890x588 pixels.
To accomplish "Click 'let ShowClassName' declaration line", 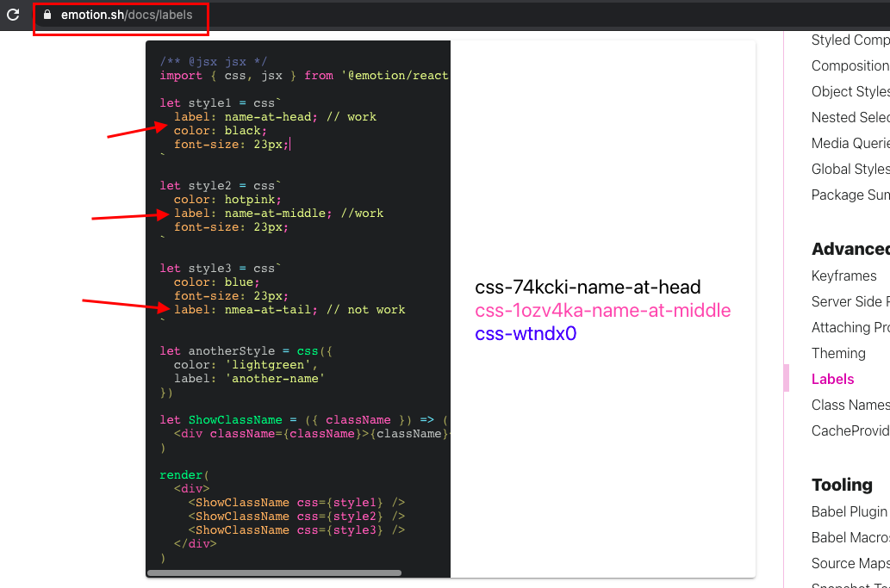I will coord(304,420).
